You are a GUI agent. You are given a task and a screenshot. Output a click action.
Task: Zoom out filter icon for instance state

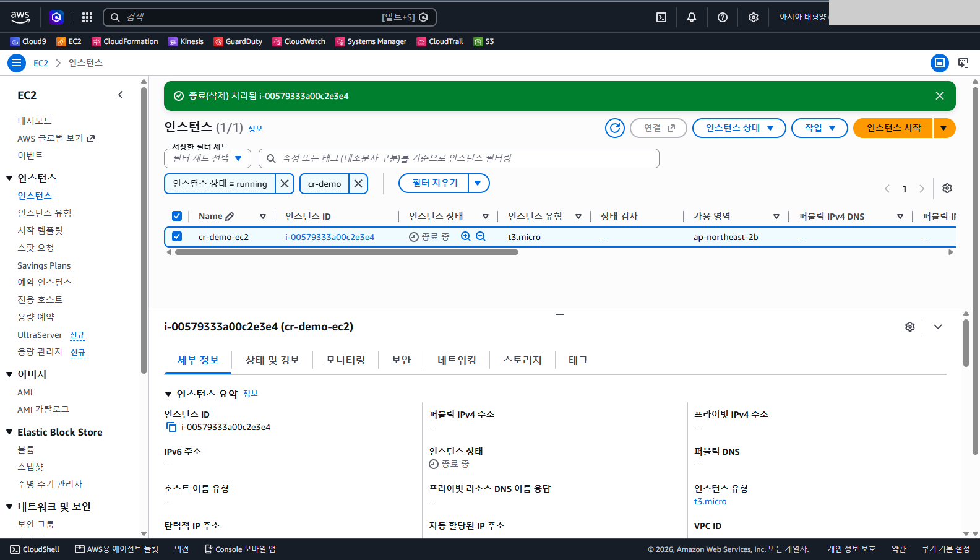tap(481, 236)
